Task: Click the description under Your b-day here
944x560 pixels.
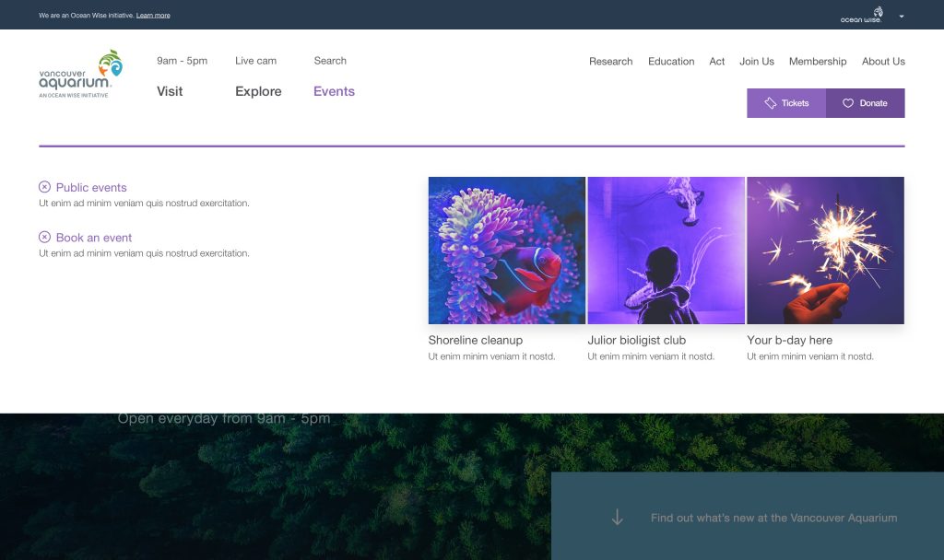Action: click(810, 356)
